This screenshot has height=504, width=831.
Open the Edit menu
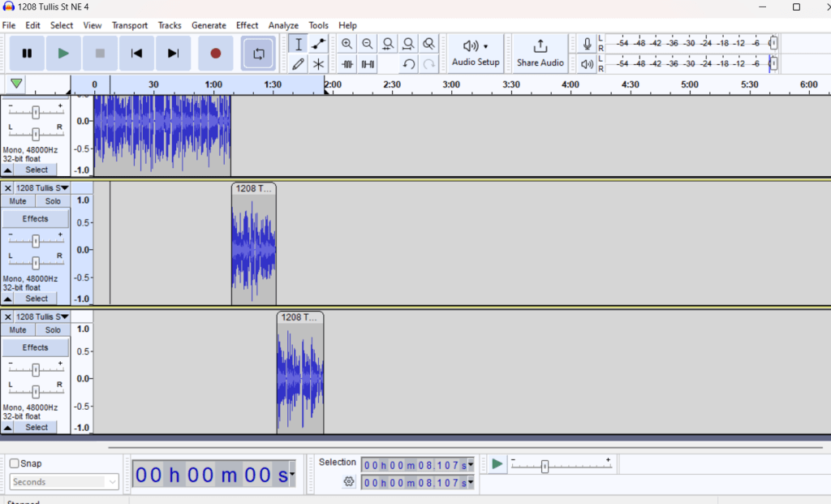(32, 25)
